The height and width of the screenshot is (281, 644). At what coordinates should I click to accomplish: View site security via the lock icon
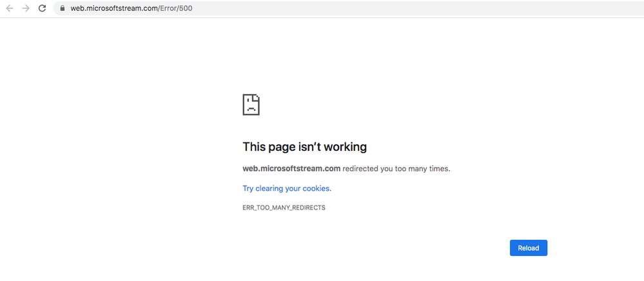click(x=63, y=8)
